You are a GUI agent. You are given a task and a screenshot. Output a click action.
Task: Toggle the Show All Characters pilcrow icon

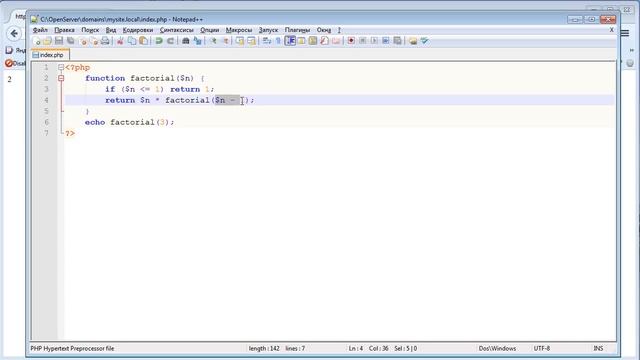278,41
